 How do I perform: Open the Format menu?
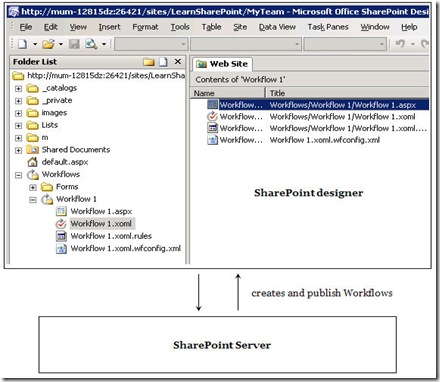(x=145, y=27)
